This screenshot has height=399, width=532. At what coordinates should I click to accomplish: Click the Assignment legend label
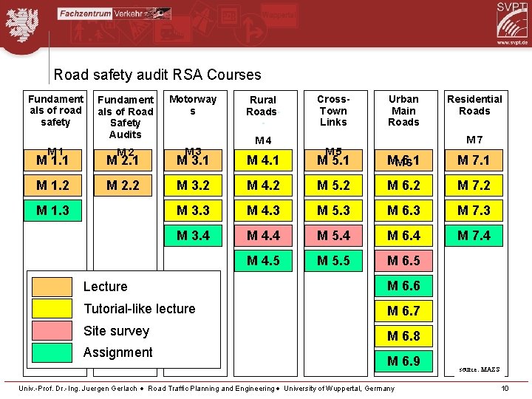pos(118,352)
